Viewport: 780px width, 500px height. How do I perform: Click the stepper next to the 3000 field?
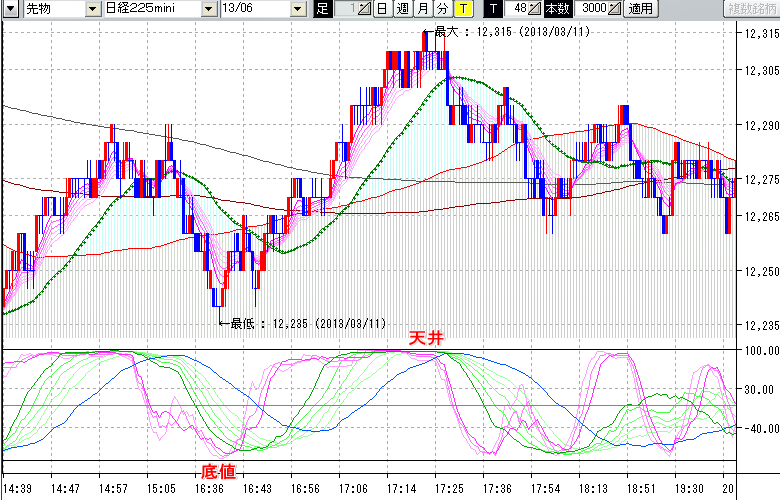pyautogui.click(x=614, y=9)
